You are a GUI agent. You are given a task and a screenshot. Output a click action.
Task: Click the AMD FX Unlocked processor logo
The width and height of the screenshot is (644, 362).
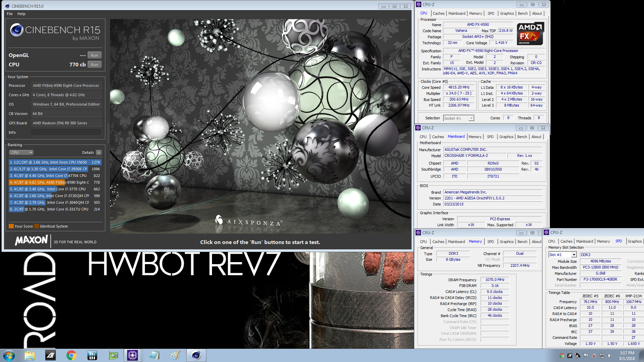[530, 34]
